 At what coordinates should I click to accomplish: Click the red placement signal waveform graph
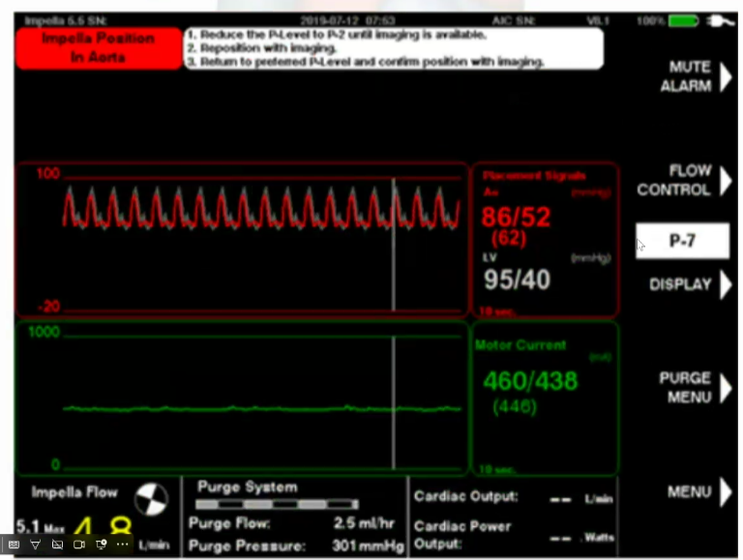click(240, 240)
